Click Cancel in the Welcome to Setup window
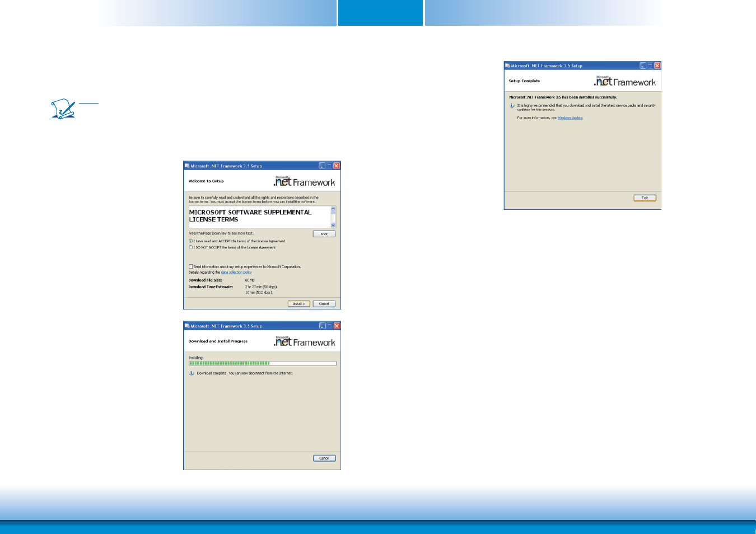The image size is (756, 534). [324, 304]
